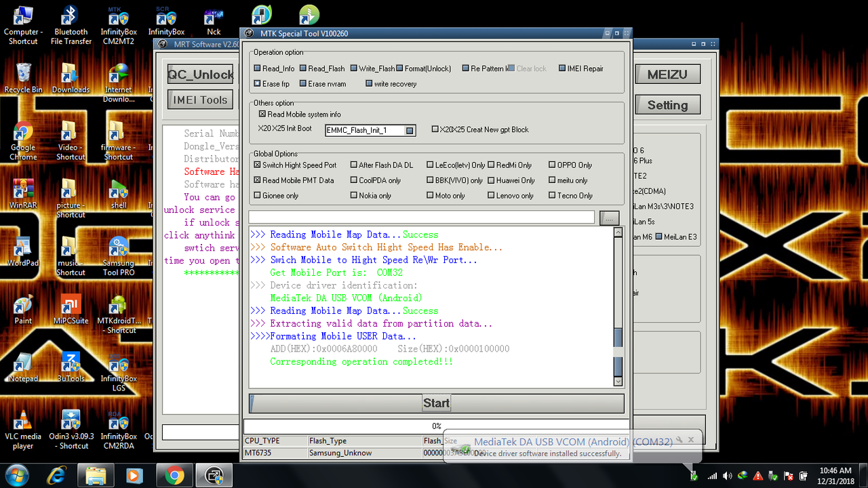
Task: Click QC_Unlock in MRT Software window
Action: pos(201,75)
